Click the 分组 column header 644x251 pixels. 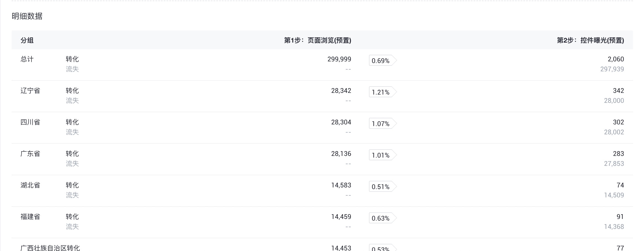(27, 40)
